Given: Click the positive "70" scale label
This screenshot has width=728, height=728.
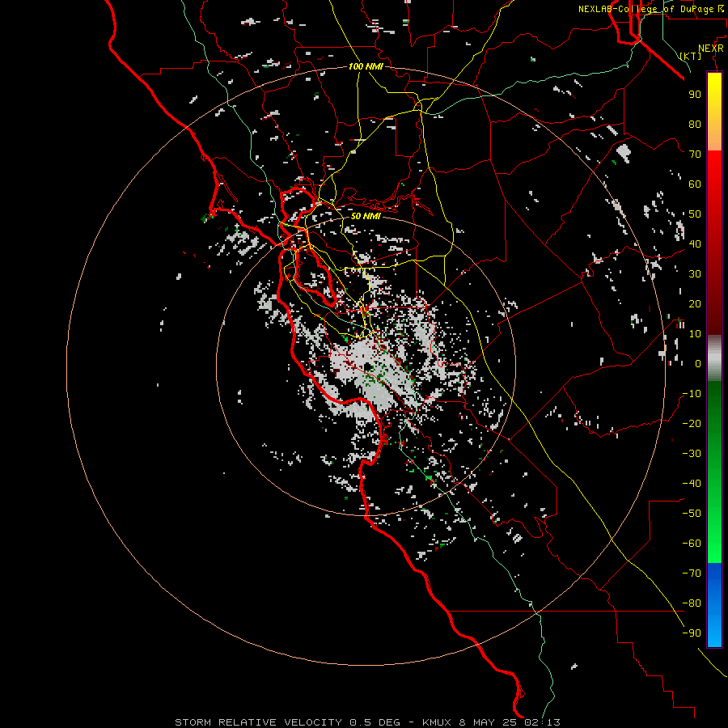Looking at the screenshot, I should [695, 154].
